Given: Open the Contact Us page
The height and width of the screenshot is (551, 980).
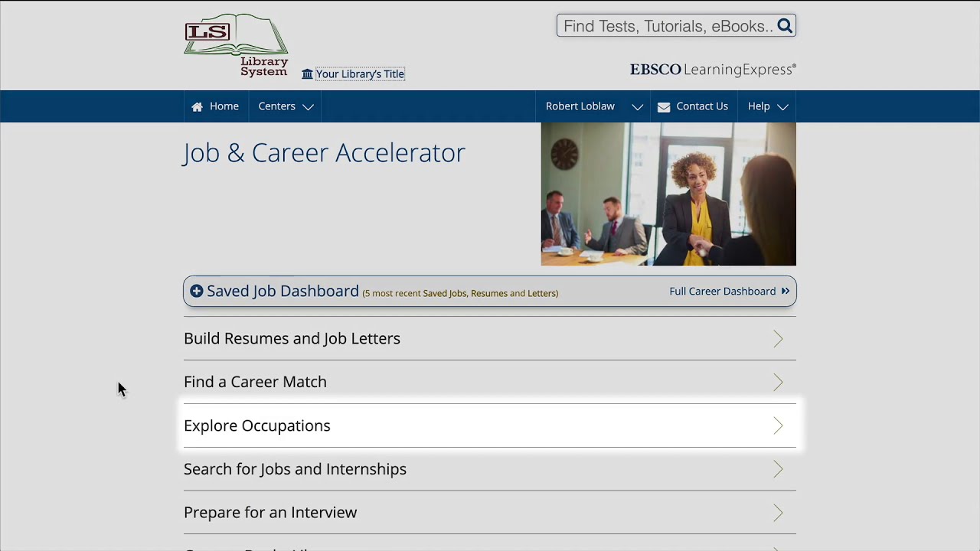Looking at the screenshot, I should pyautogui.click(x=702, y=106).
